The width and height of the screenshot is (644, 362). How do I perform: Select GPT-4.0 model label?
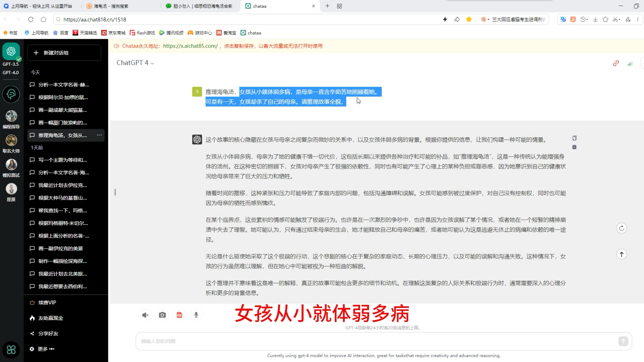pyautogui.click(x=11, y=72)
